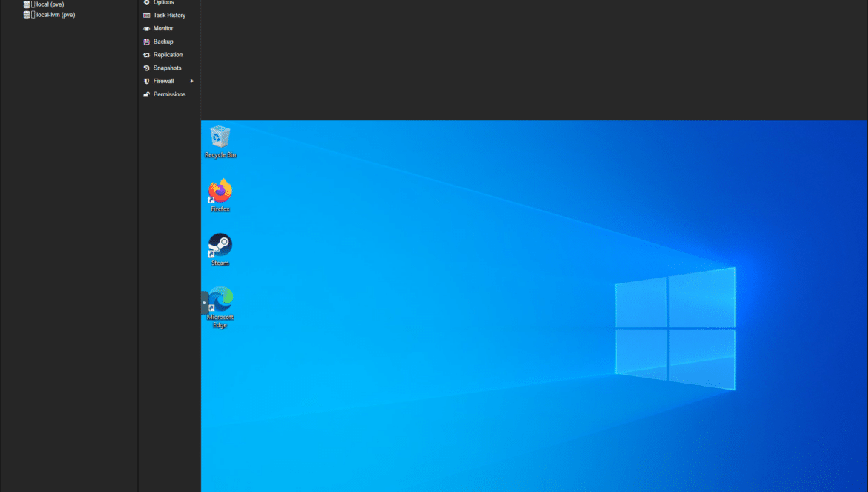Click the eye icon beside Monitor
The height and width of the screenshot is (492, 868).
click(147, 28)
